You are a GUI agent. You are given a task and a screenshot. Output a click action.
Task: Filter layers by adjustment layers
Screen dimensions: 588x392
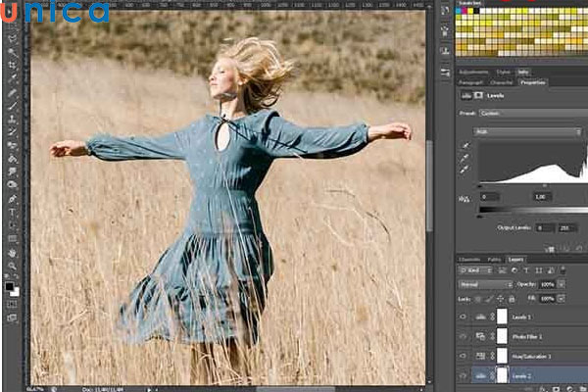click(x=514, y=270)
